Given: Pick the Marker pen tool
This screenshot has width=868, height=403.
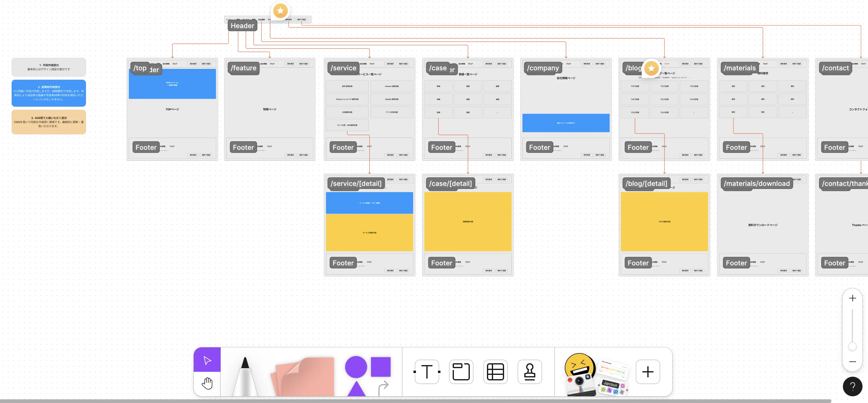Looking at the screenshot, I should (245, 376).
